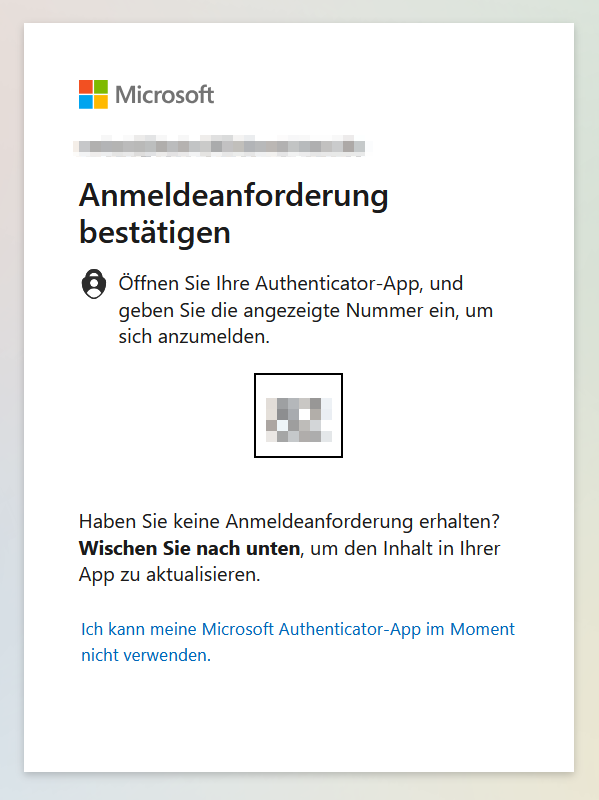Click the red square of Microsoft logo

point(86,87)
